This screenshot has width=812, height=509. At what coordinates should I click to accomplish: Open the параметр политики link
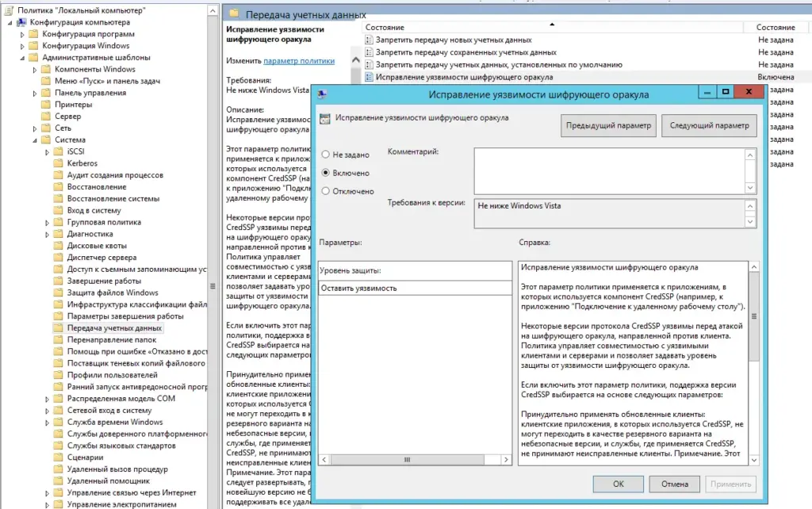click(x=299, y=61)
